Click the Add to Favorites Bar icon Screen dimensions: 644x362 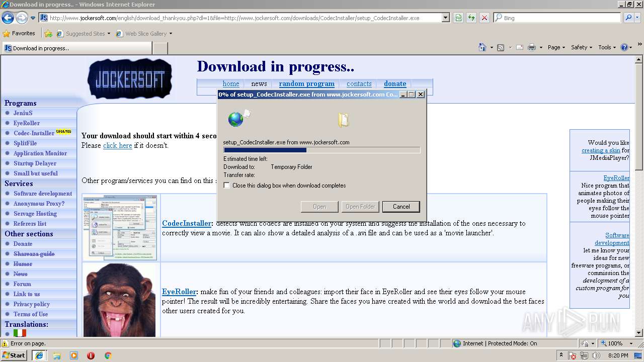pyautogui.click(x=48, y=34)
